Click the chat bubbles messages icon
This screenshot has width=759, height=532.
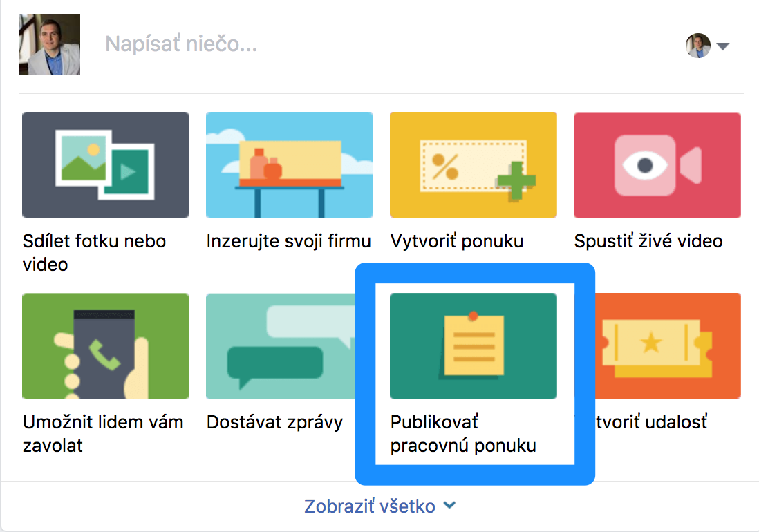[x=281, y=345]
